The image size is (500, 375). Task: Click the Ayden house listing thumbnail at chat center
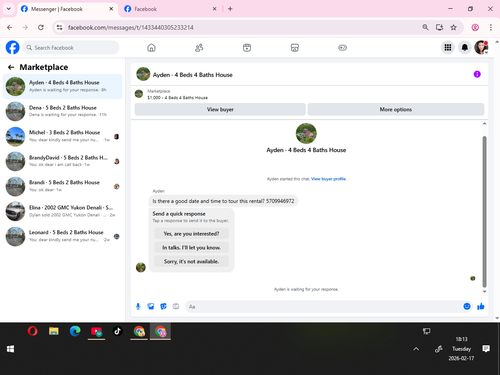coord(306,133)
